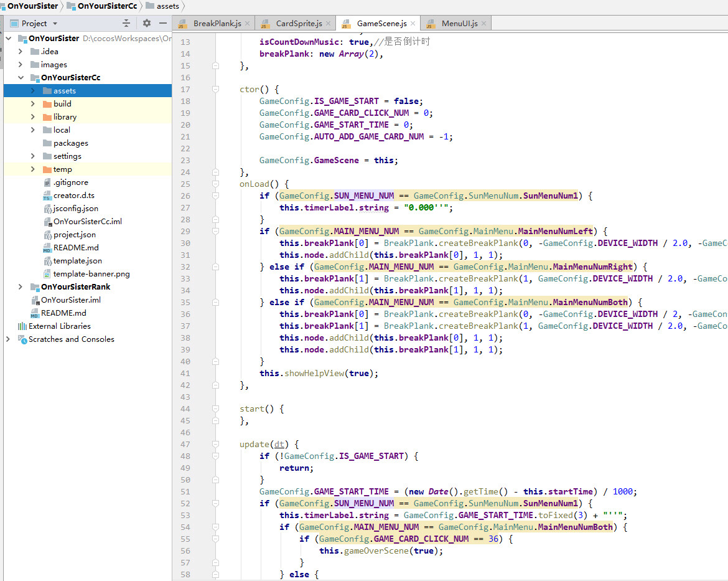Open Project panel settings gear
This screenshot has height=581, width=728.
point(147,23)
